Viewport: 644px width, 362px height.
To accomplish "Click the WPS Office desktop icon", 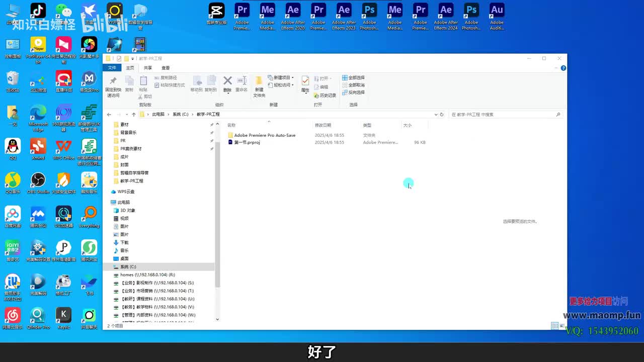I will (63, 149).
